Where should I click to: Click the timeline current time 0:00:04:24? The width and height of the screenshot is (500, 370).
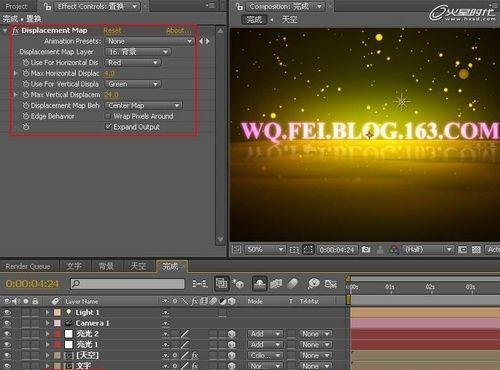32,284
